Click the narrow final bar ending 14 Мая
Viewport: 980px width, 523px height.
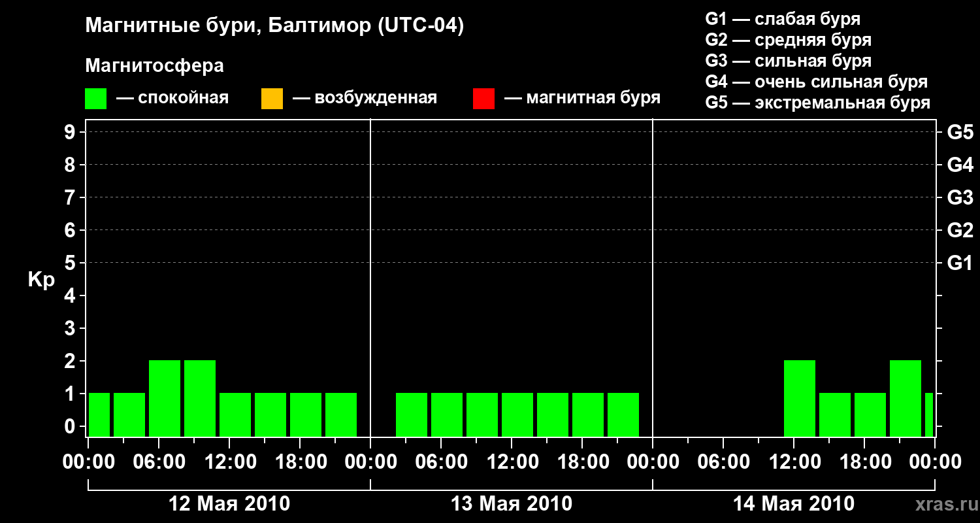(x=929, y=414)
